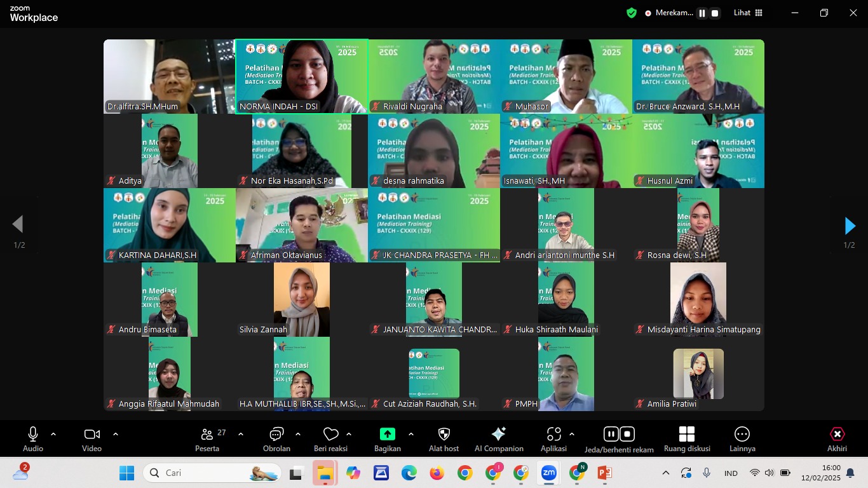868x488 pixels.
Task: Toggle the Video camera on or off
Action: [92, 435]
